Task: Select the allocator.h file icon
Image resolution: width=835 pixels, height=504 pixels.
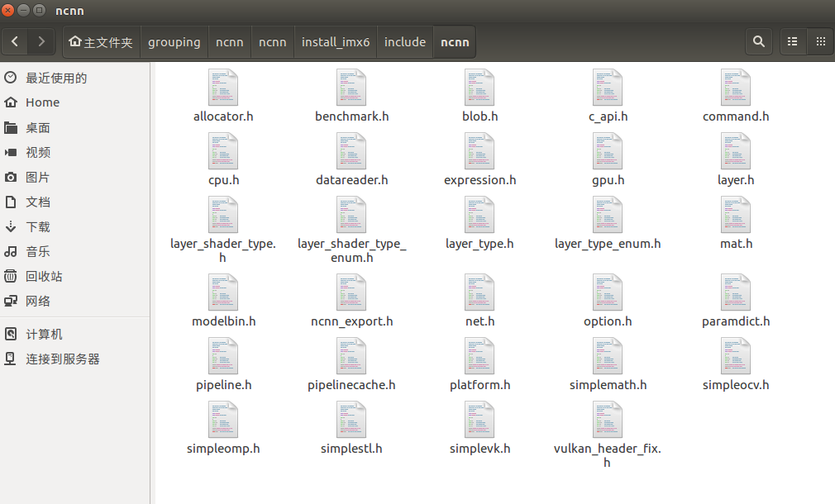Action: coord(223,88)
